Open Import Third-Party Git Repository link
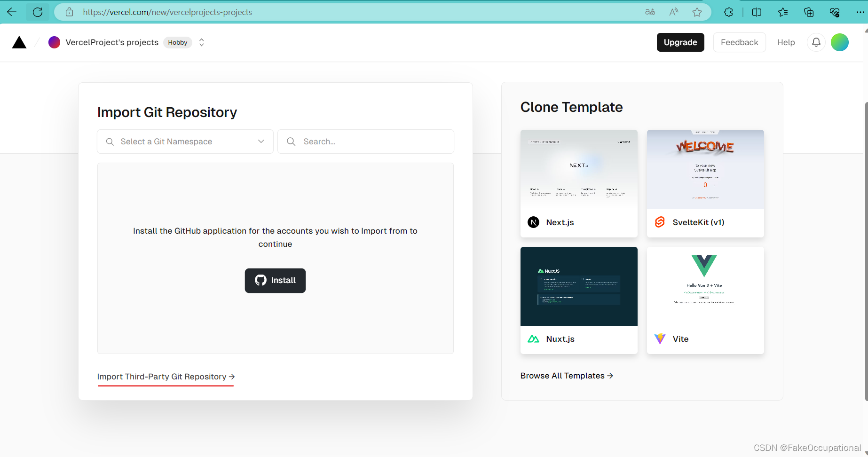The height and width of the screenshot is (457, 868). click(x=166, y=377)
